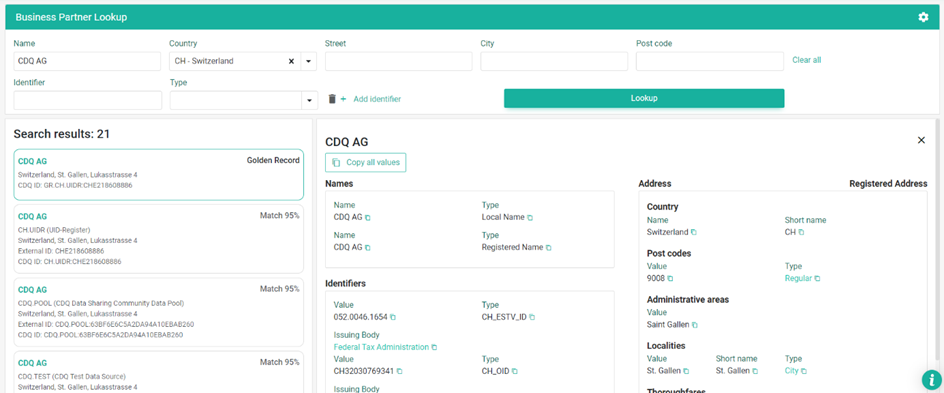Click the trash icon beside Add identifier
944x393 pixels.
click(331, 99)
